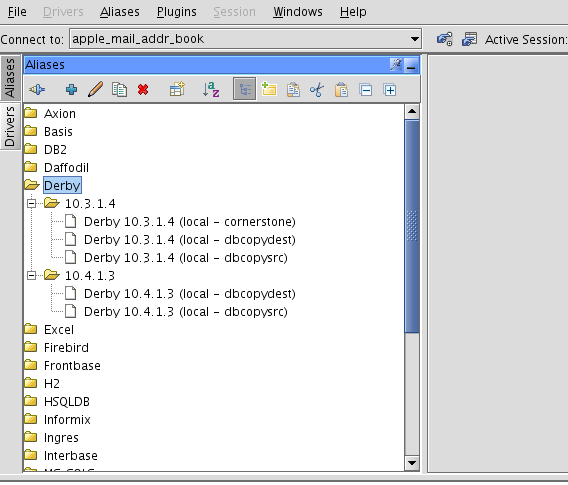Switch to the Drivers side tab
The height and width of the screenshot is (485, 568).
10,126
